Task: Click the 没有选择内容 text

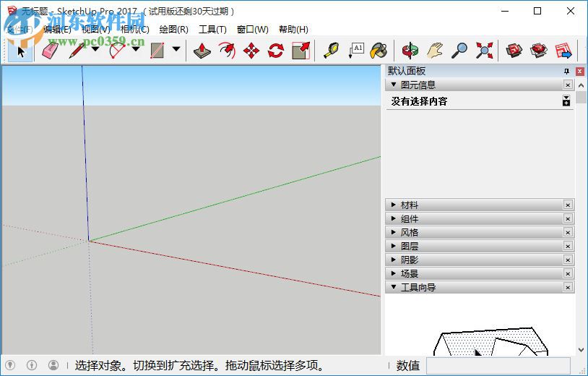Action: tap(419, 101)
